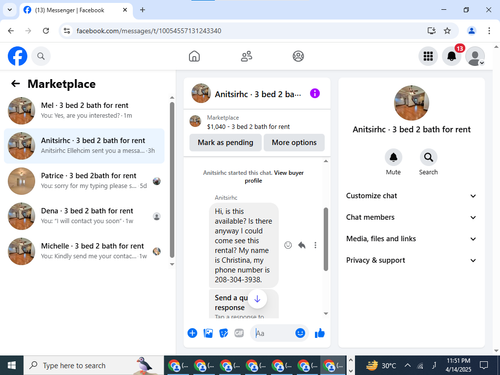The image size is (500, 375).
Task: Expand the Customize chat section
Action: 411,196
